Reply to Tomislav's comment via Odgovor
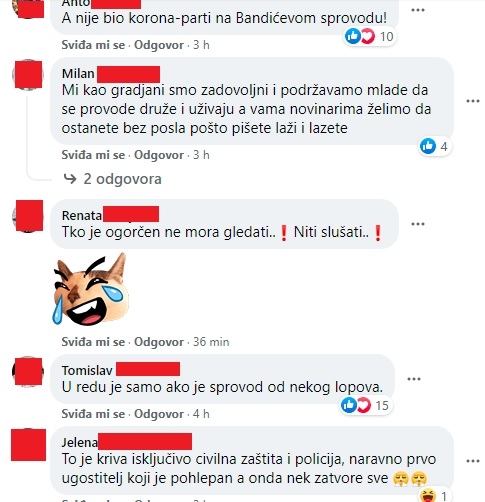Image resolution: width=485 pixels, height=502 pixels. pos(159,414)
